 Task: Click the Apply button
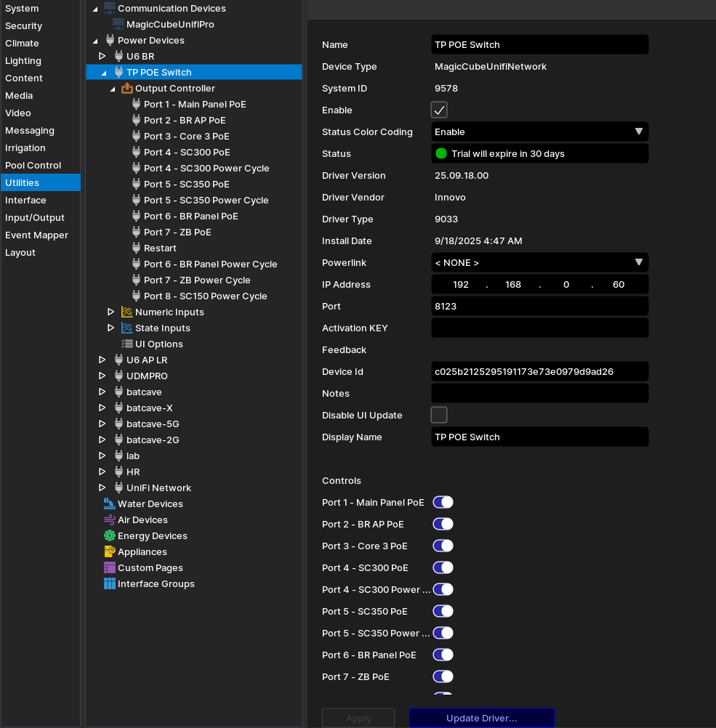point(358,718)
